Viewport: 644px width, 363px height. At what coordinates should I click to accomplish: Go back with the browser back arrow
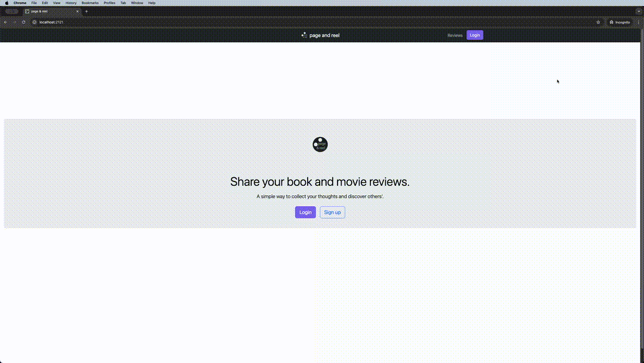(5, 22)
